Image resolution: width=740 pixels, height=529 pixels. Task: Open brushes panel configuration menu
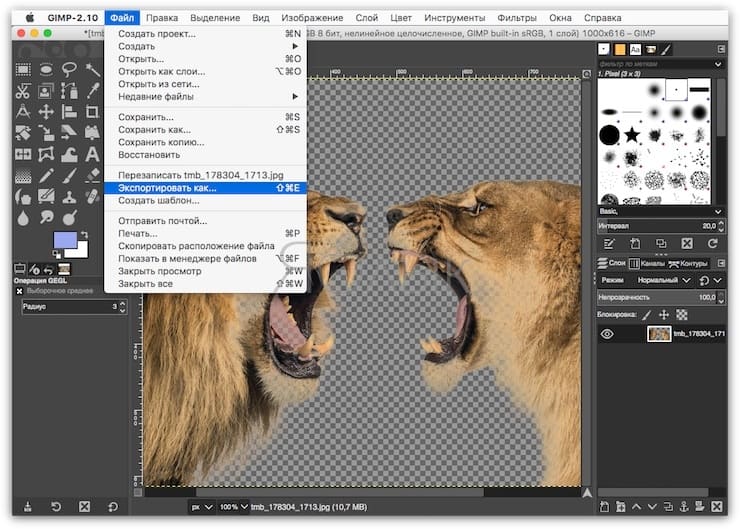tap(721, 49)
